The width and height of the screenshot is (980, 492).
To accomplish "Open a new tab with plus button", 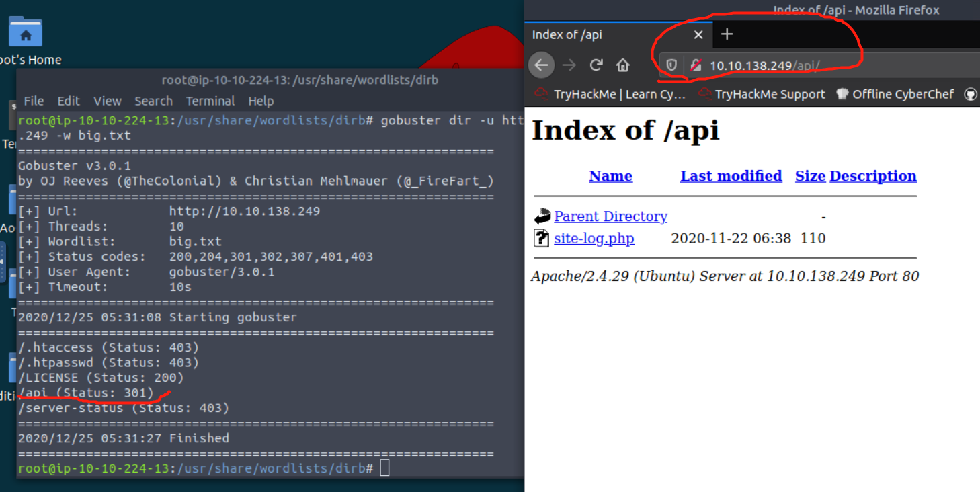I will point(727,34).
